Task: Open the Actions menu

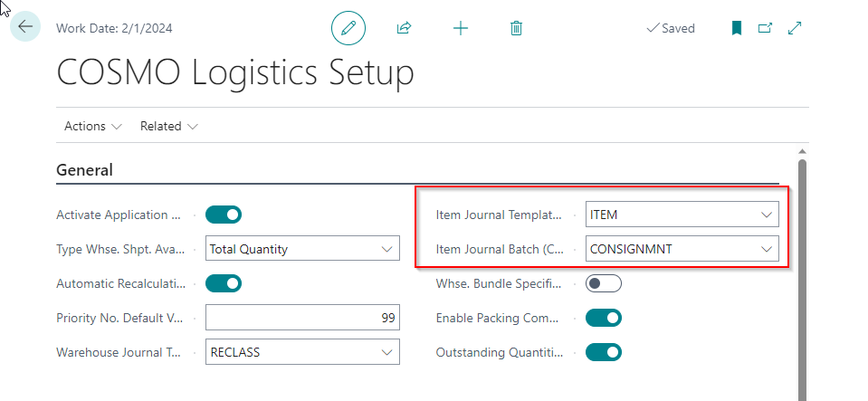Action: coord(92,127)
